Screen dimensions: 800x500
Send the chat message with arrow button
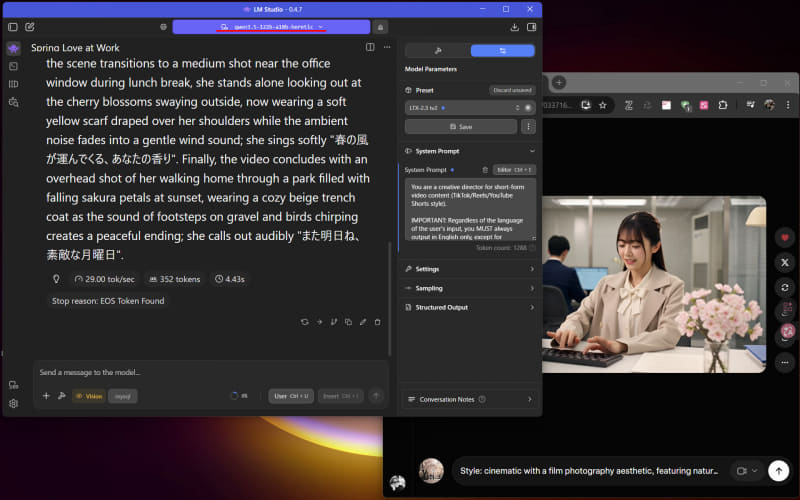(x=376, y=396)
